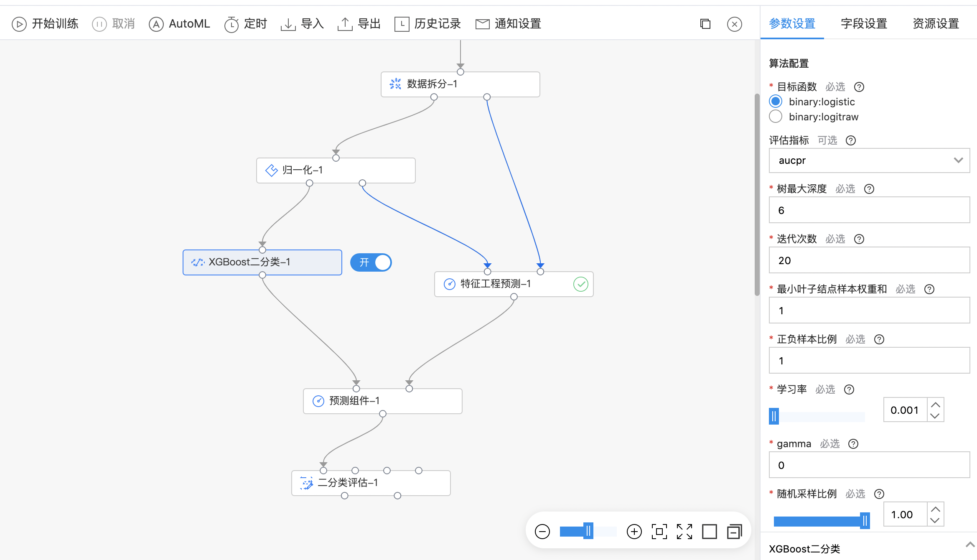Decrease 学习率 with down stepper arrow
977x560 pixels.
pyautogui.click(x=936, y=416)
